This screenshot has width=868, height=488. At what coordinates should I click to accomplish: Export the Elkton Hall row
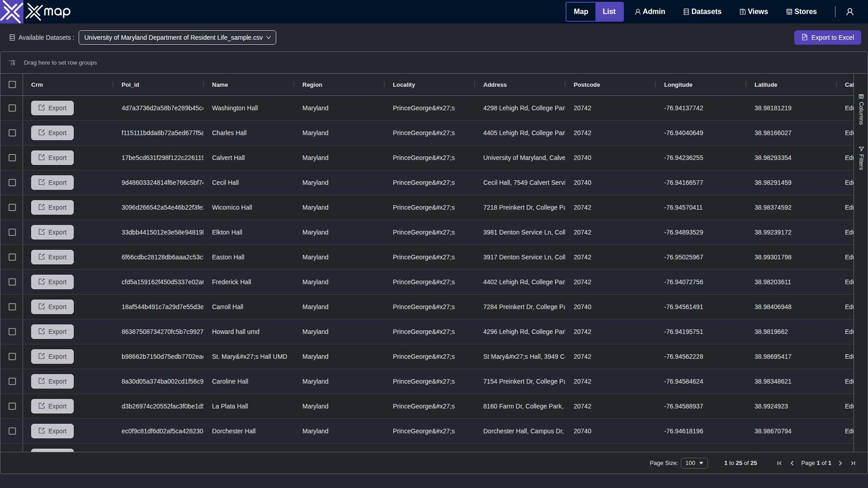point(52,232)
